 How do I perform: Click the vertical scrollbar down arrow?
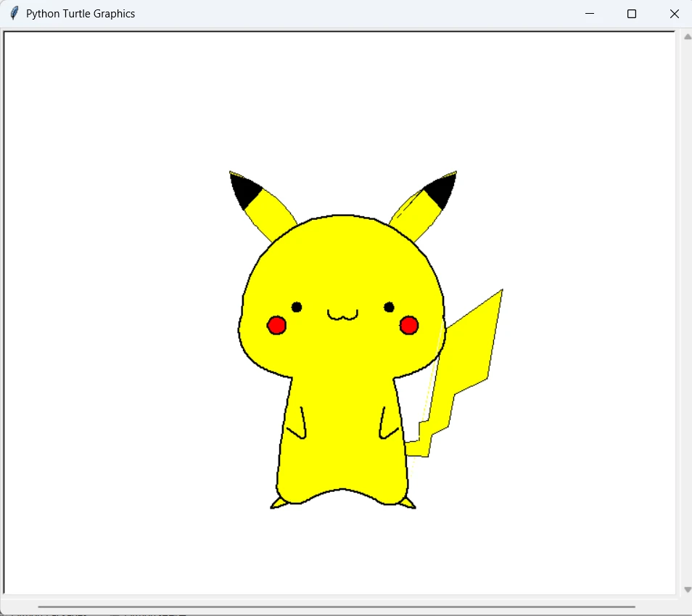[x=687, y=590]
